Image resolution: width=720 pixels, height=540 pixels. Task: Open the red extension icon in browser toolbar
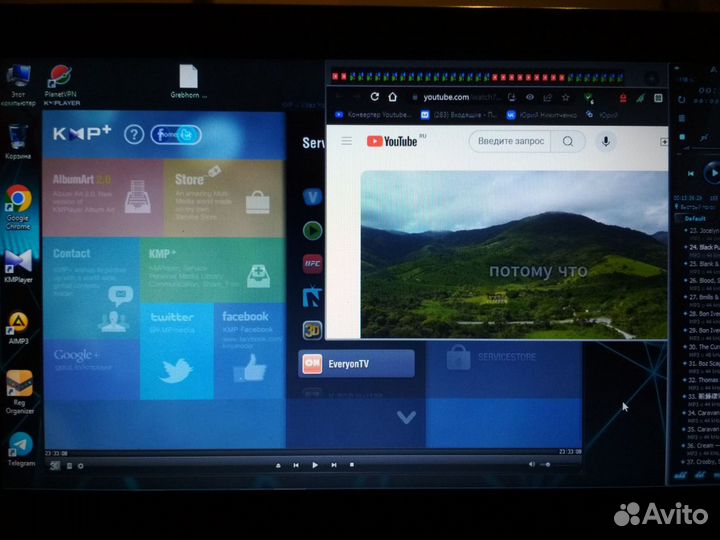pos(623,98)
